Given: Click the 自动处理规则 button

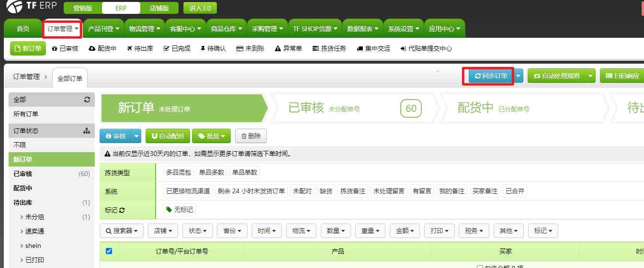Looking at the screenshot, I should point(557,76).
